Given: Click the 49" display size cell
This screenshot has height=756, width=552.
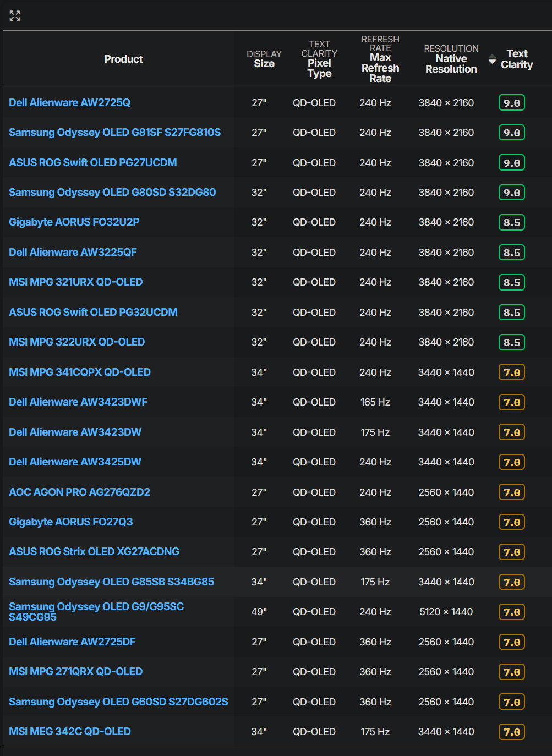Looking at the screenshot, I should [x=259, y=612].
